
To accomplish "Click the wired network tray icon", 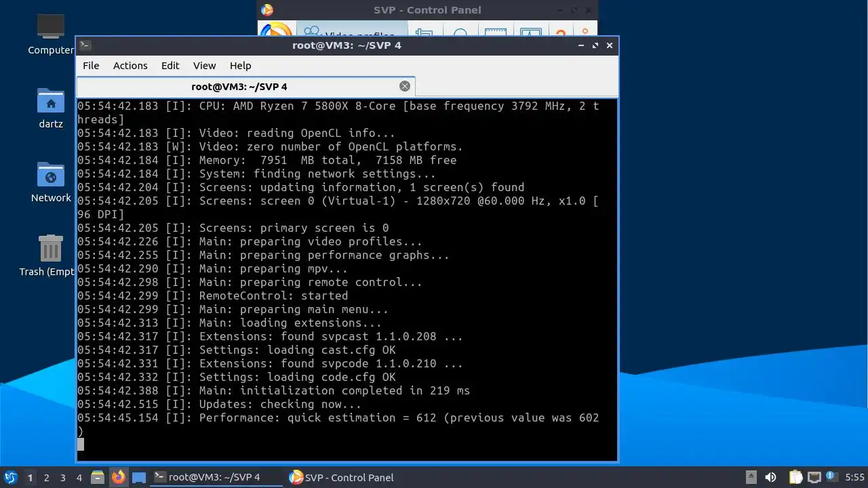I will 814,477.
